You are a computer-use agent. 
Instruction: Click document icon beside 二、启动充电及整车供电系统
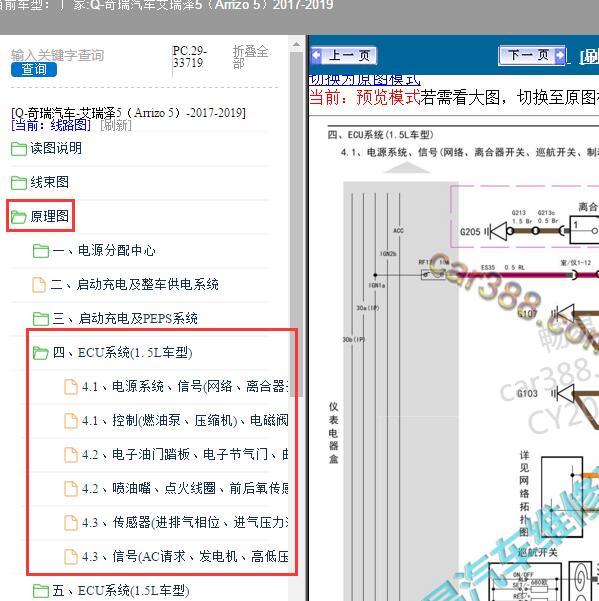(39, 285)
